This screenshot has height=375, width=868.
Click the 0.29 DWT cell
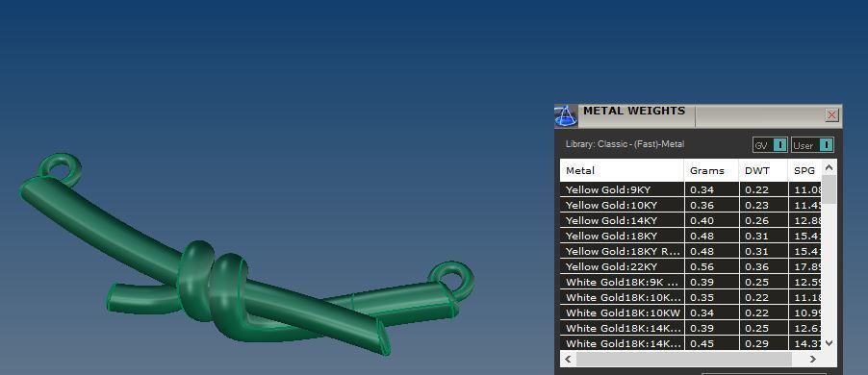763,343
